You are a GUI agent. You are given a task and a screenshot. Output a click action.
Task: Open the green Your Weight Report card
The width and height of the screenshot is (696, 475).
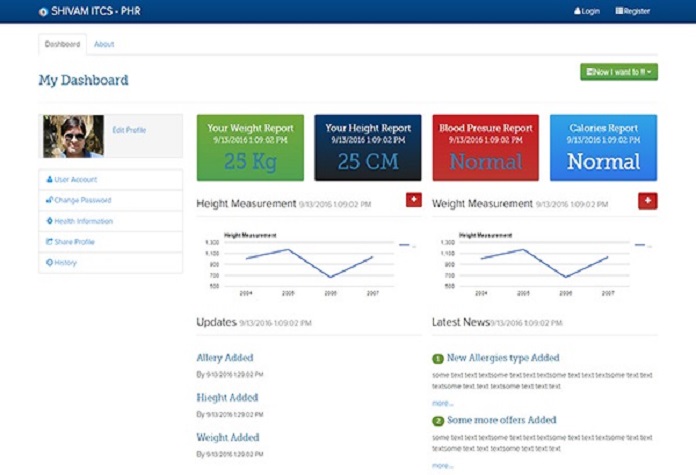pos(250,147)
